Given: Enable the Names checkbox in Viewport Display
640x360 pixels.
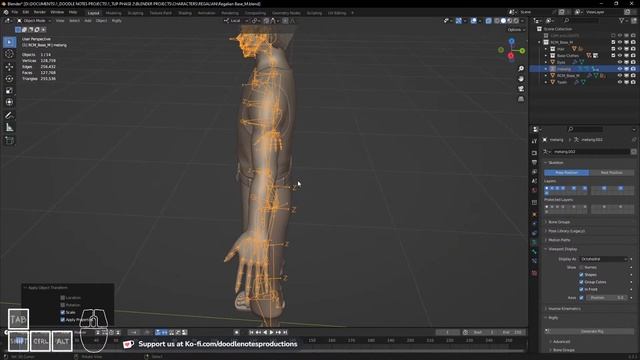Looking at the screenshot, I should pyautogui.click(x=581, y=268).
